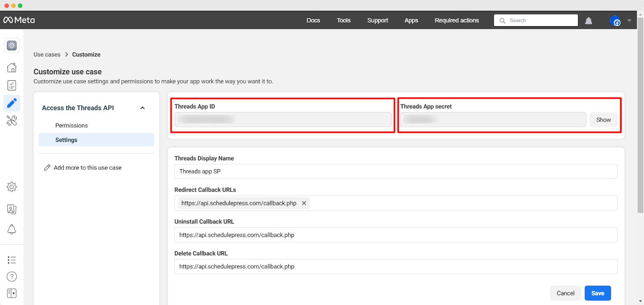Click the Cancel button
644x305 pixels.
click(x=566, y=293)
